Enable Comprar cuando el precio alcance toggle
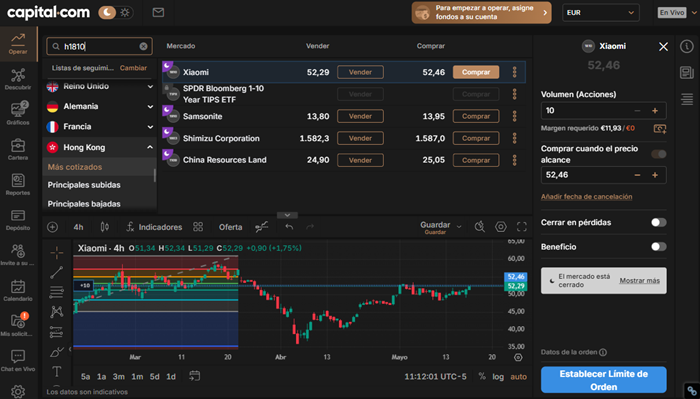The height and width of the screenshot is (399, 700). click(x=658, y=154)
